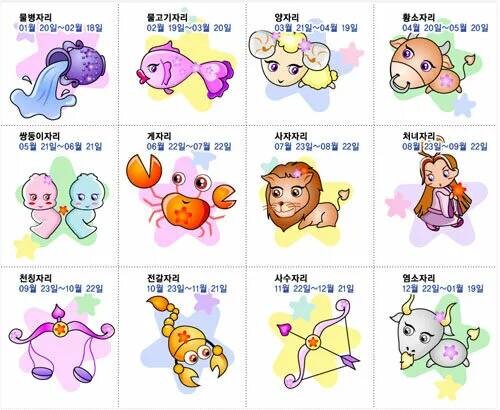Screen dimensions: 500x410
Task: Click the orange Cancer crab illustration
Action: point(181,193)
